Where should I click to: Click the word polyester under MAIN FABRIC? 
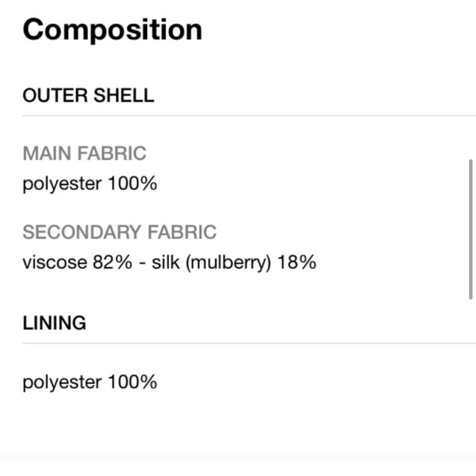coord(62,184)
